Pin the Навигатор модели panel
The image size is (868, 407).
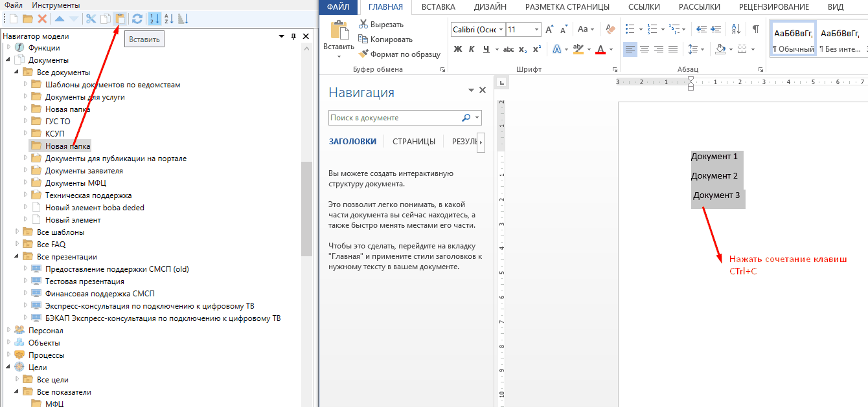(x=293, y=36)
